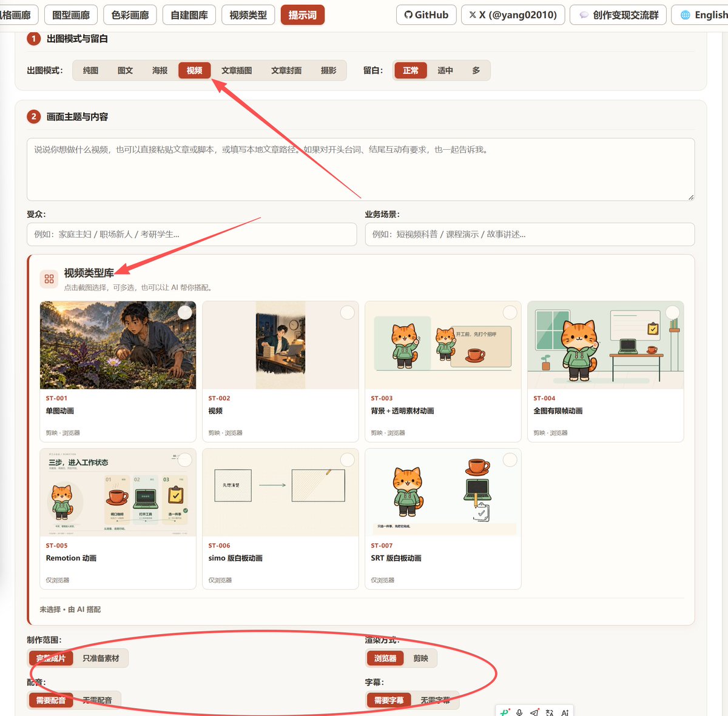Screen dimensions: 728x716
Task: Click the 受众 input field
Action: pos(192,234)
